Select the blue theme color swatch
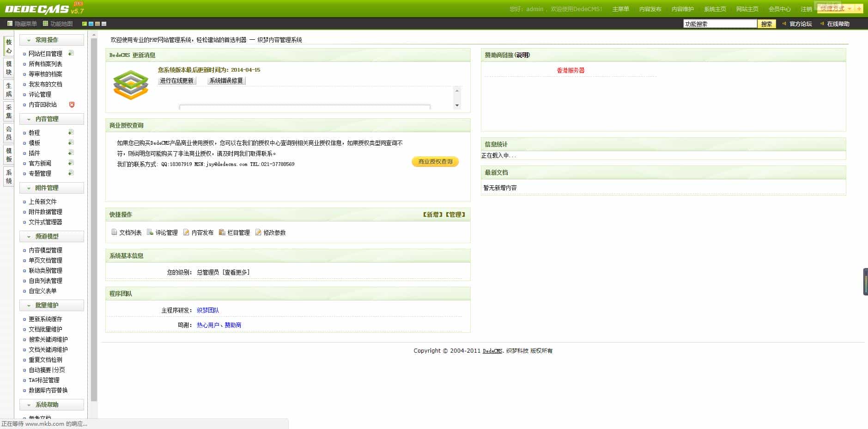The height and width of the screenshot is (429, 868). point(91,24)
